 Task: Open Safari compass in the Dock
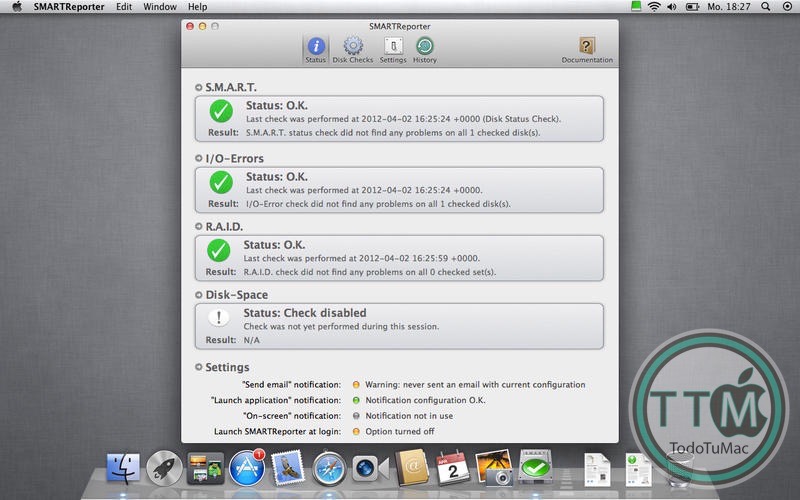(329, 468)
